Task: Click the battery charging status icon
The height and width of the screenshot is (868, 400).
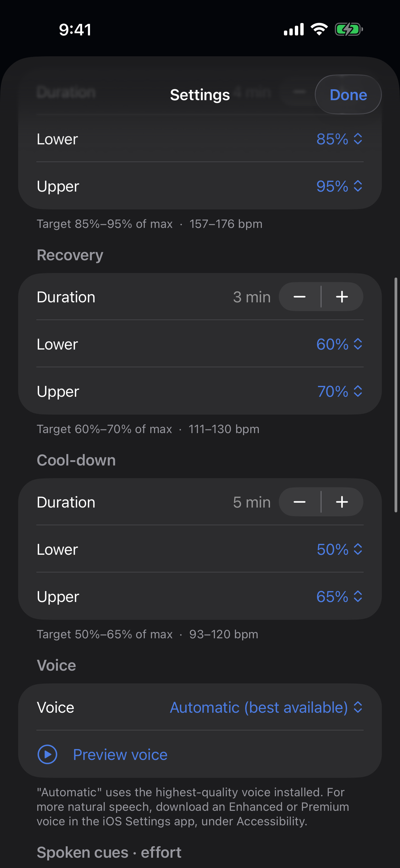Action: point(349,29)
